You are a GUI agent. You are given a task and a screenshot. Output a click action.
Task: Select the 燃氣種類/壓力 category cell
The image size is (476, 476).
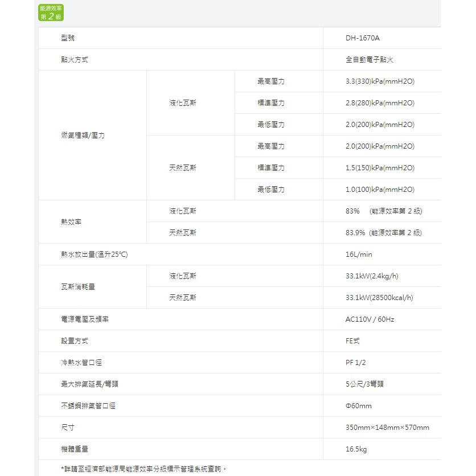click(83, 136)
